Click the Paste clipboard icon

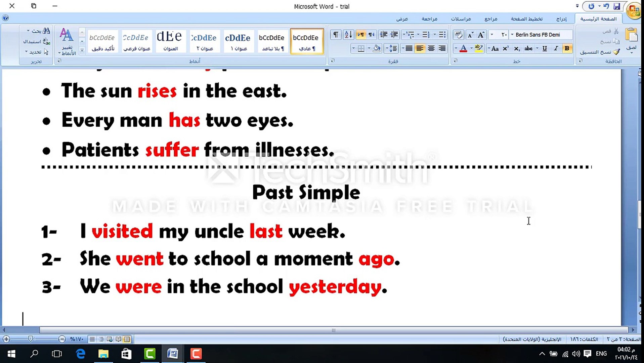coord(631,35)
